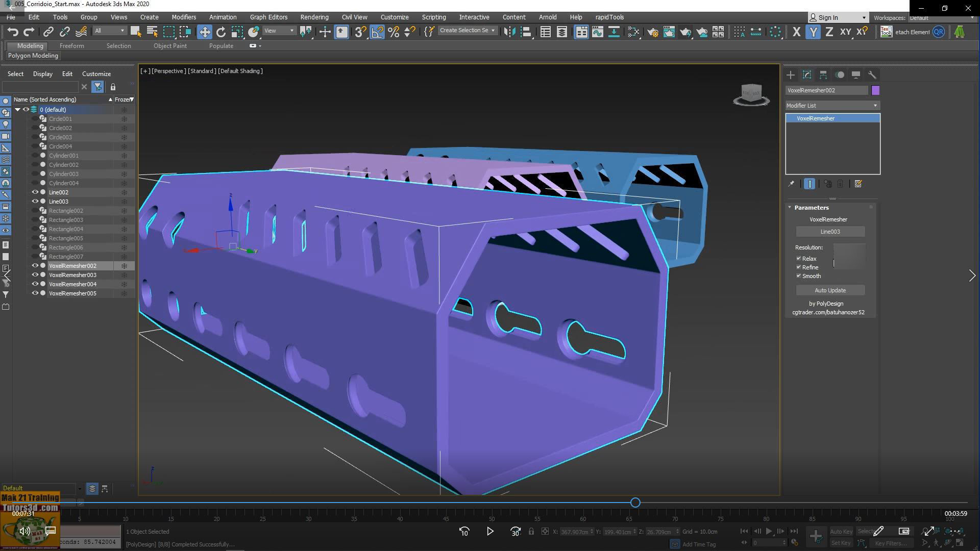Switch to the Freeform ribbon tab
This screenshot has height=551, width=980.
[x=71, y=45]
